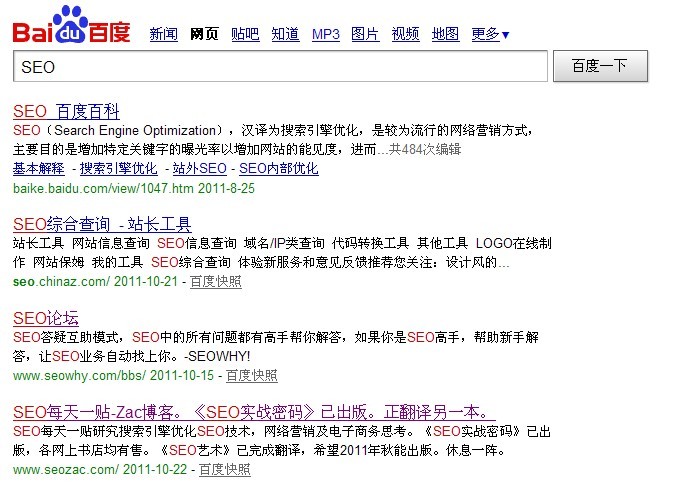Screen dimensions: 682x490
Task: Go to the 知道 tab
Action: click(x=285, y=34)
